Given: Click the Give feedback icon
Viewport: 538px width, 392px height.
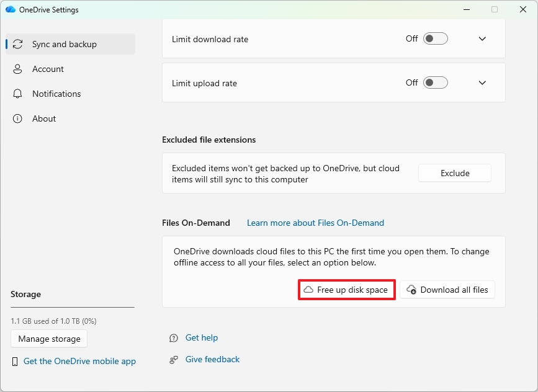Looking at the screenshot, I should point(174,360).
